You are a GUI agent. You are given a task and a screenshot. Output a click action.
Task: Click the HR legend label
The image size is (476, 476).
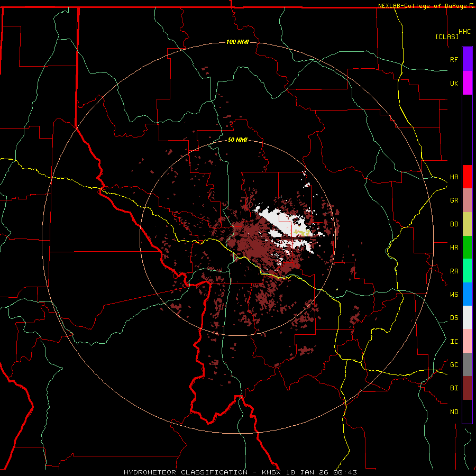pos(454,248)
